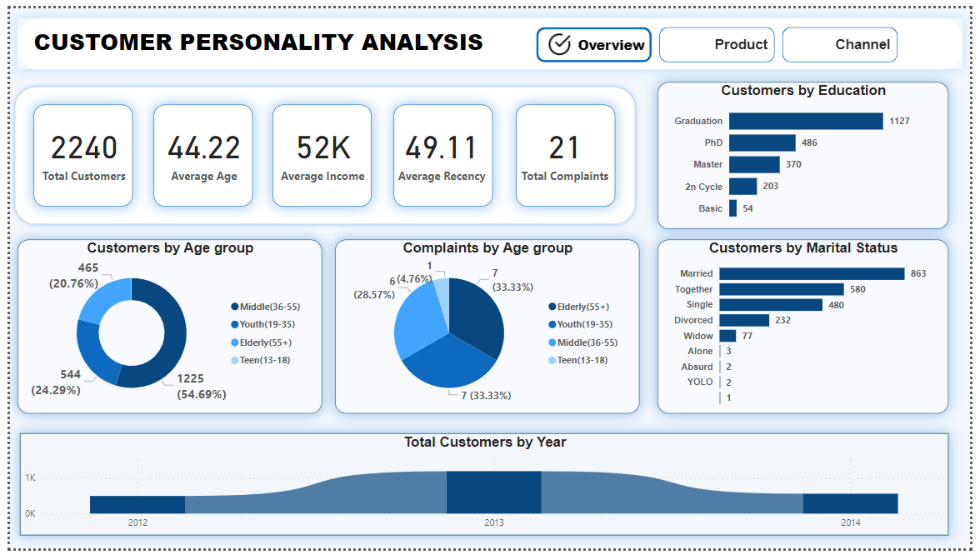Image resolution: width=980 pixels, height=555 pixels.
Task: Click the Master education bar
Action: pos(754,164)
